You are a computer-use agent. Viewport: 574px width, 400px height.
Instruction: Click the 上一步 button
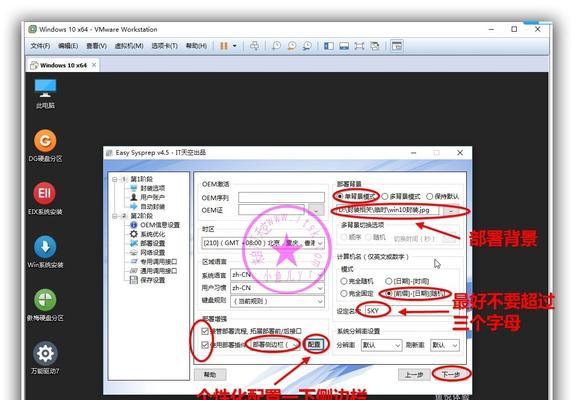point(414,374)
